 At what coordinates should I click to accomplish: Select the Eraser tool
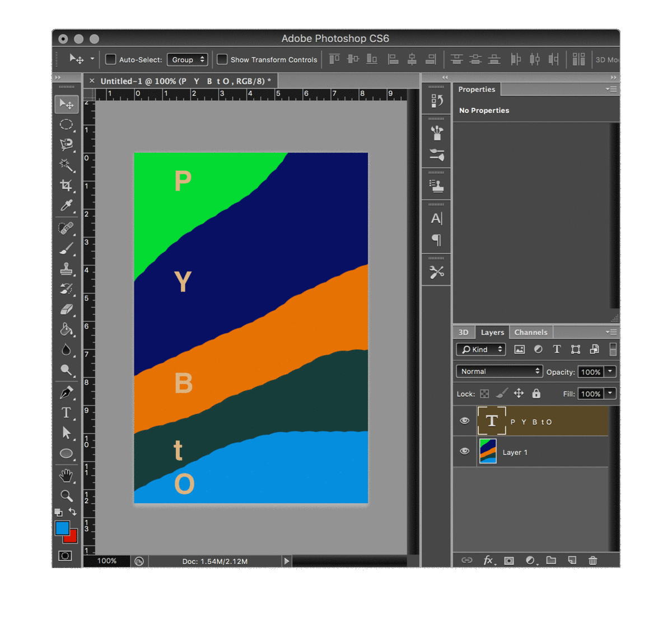(67, 309)
